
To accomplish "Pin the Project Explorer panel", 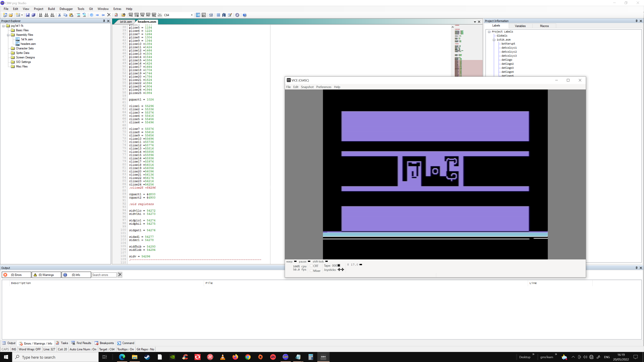I will [104, 21].
